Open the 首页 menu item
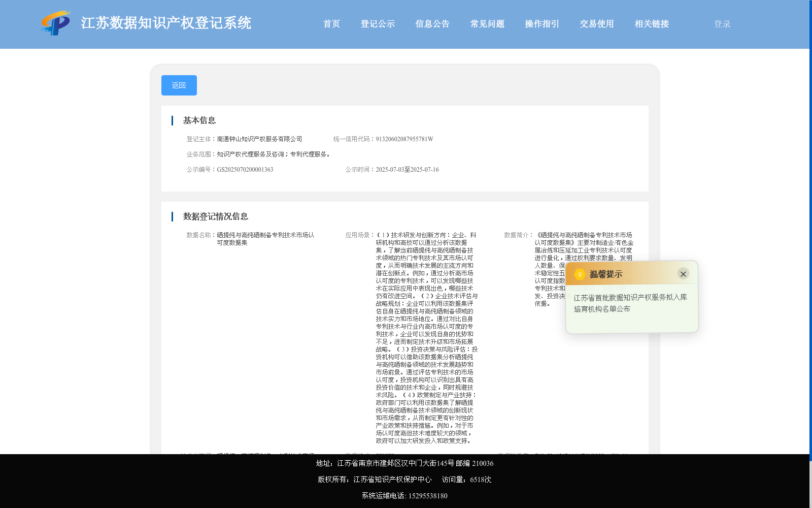The image size is (812, 508). coord(331,24)
